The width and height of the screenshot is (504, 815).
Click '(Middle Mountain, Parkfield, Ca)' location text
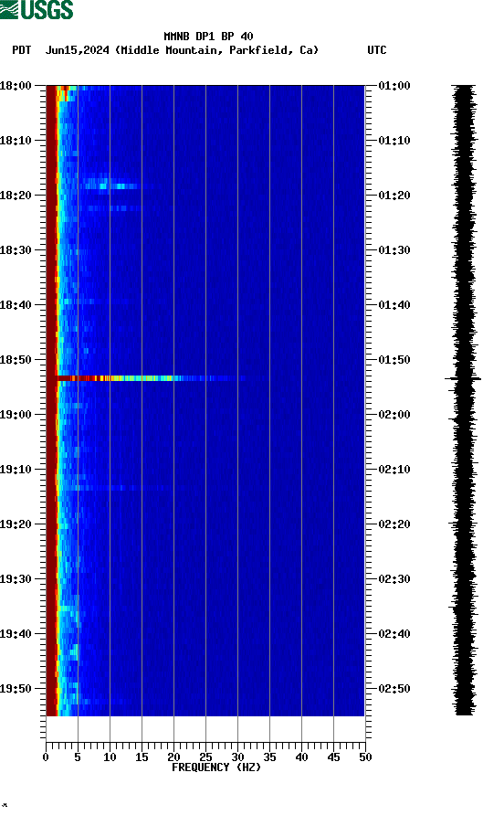(x=216, y=50)
